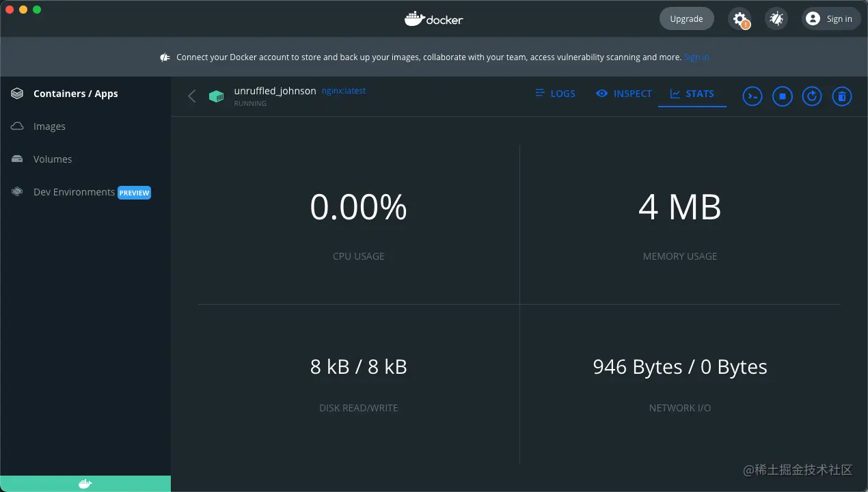This screenshot has width=868, height=492.
Task: Click the Images cloud icon in the sidebar
Action: [x=18, y=126]
